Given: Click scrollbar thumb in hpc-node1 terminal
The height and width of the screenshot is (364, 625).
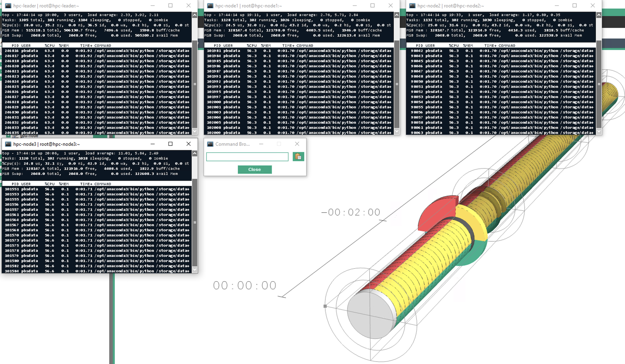Looking at the screenshot, I should point(397,84).
